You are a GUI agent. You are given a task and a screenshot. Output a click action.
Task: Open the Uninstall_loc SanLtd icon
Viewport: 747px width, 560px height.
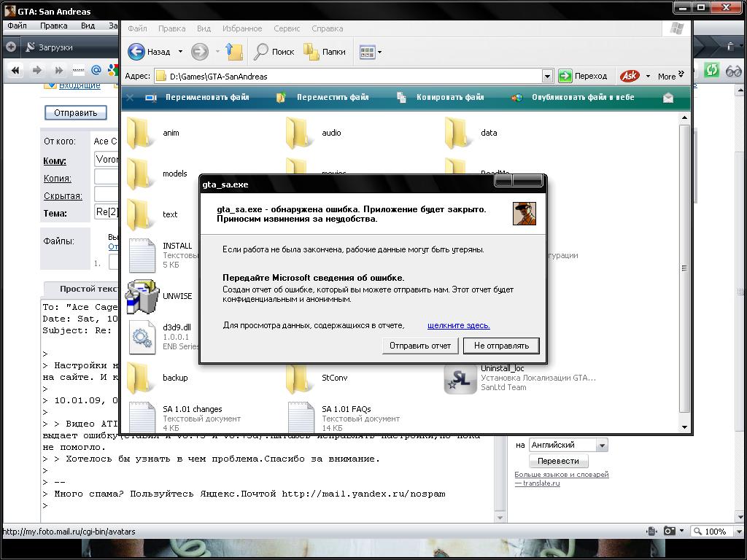point(460,378)
